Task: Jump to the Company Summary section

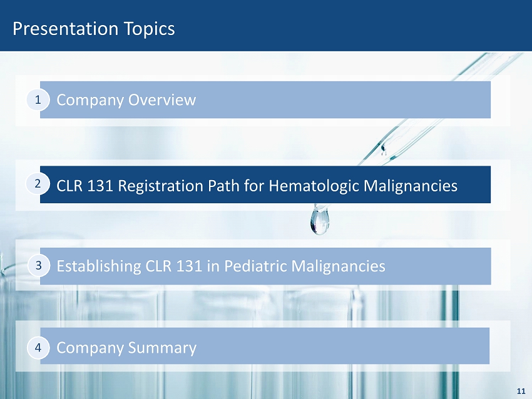Action: 126,348
